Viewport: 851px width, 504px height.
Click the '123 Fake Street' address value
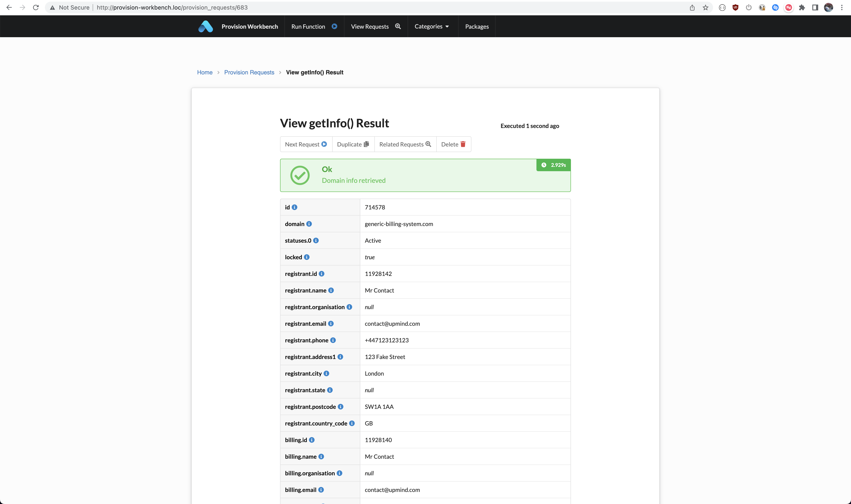pos(385,357)
